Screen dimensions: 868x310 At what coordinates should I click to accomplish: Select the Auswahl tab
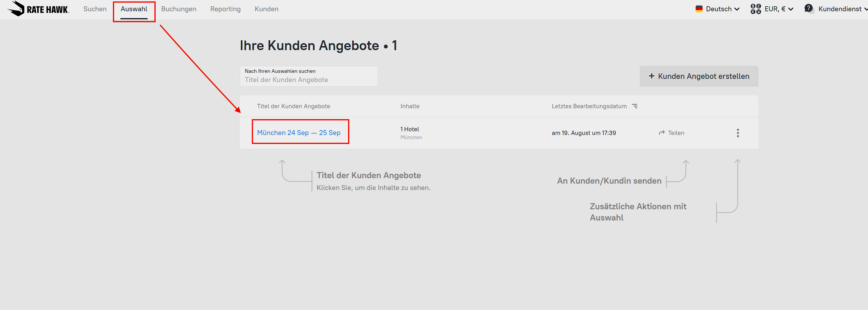coord(134,9)
